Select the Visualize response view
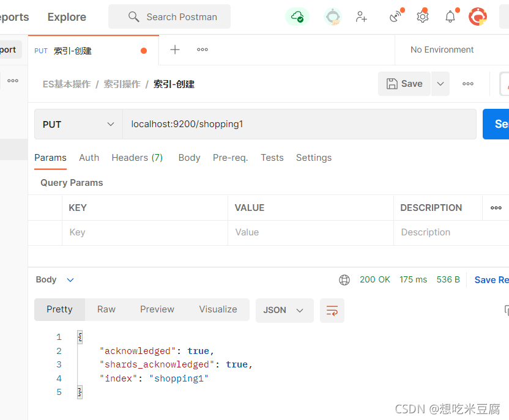The height and width of the screenshot is (420, 509). pyautogui.click(x=218, y=309)
